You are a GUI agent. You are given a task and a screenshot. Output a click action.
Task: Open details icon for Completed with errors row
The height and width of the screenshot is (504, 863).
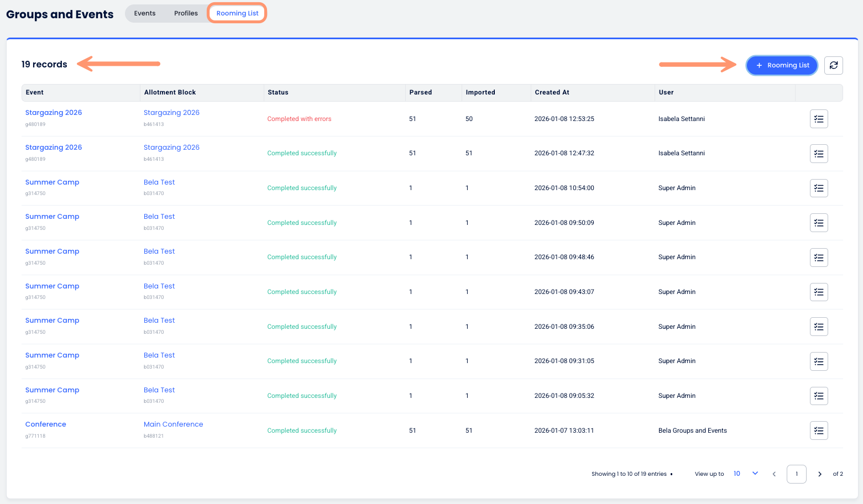[x=818, y=119]
